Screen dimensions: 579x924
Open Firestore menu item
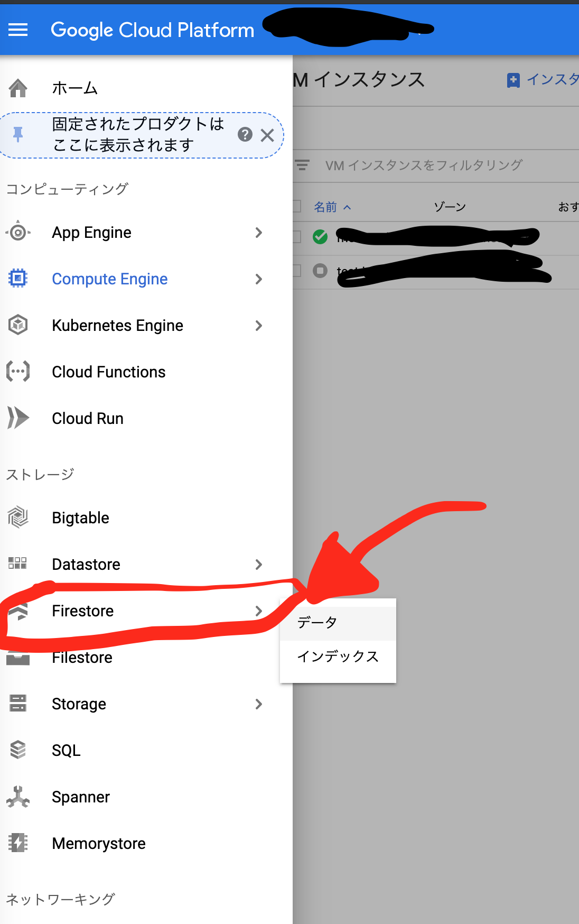83,611
